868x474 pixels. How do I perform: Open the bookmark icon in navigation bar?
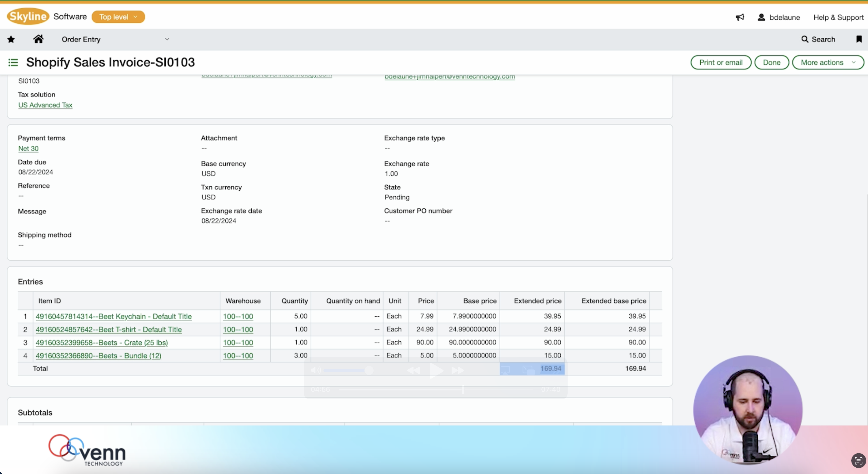[x=859, y=39]
